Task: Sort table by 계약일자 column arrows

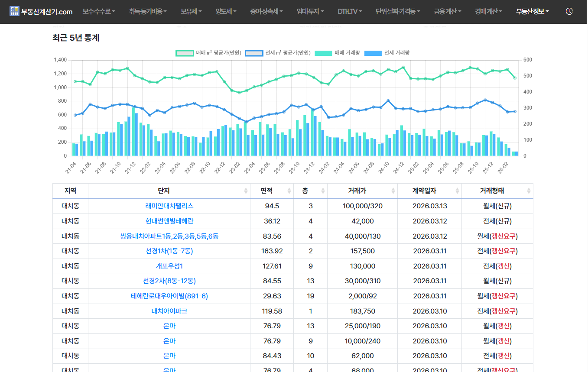Action: click(457, 191)
